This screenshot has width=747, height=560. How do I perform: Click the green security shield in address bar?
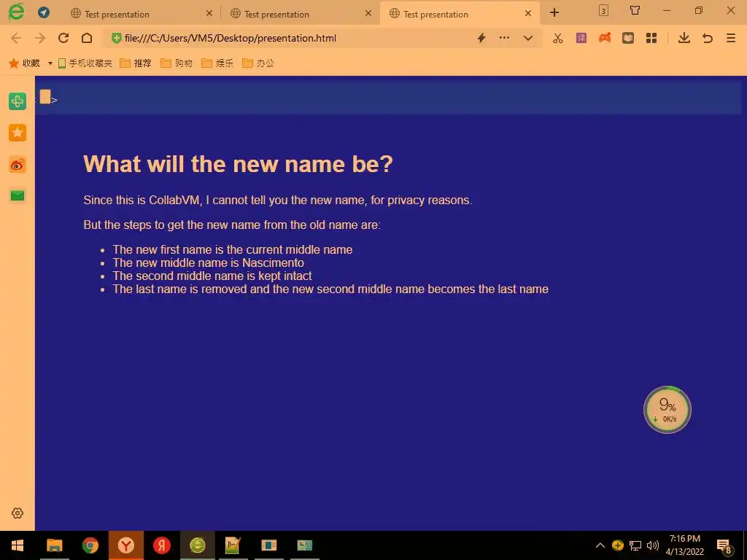click(x=116, y=38)
